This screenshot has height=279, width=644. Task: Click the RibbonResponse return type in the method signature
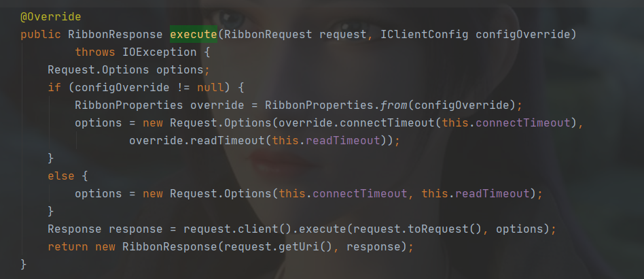tap(115, 35)
